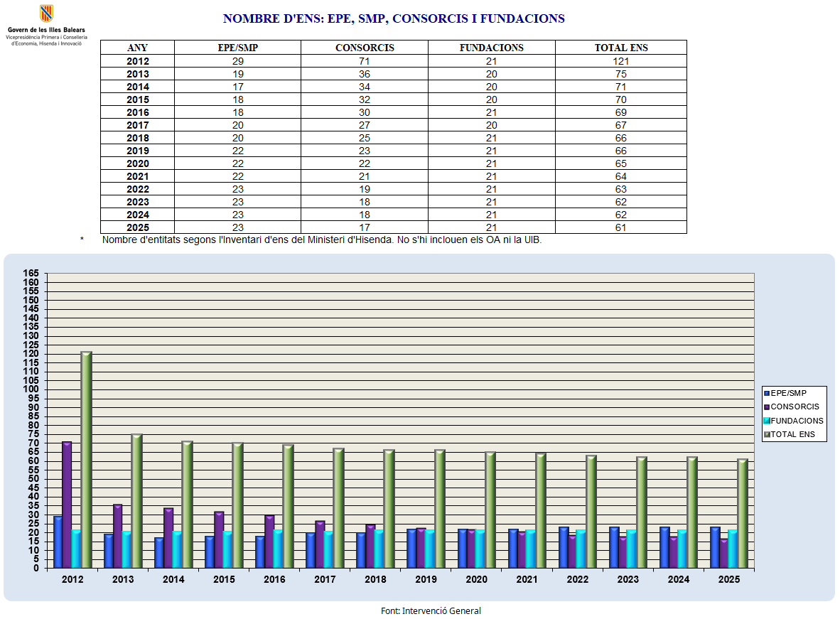Select the title NOMBRE D'ENS heading
This screenshot has height=619, width=840.
click(x=394, y=18)
